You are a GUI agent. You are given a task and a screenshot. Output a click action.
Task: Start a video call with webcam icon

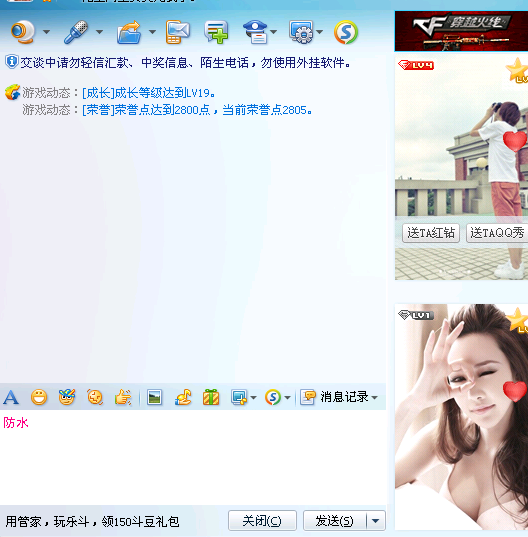click(23, 32)
